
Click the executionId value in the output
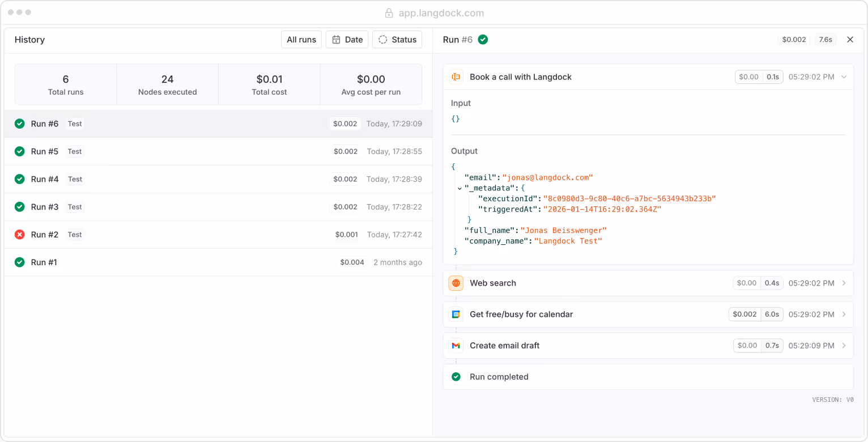click(x=629, y=199)
